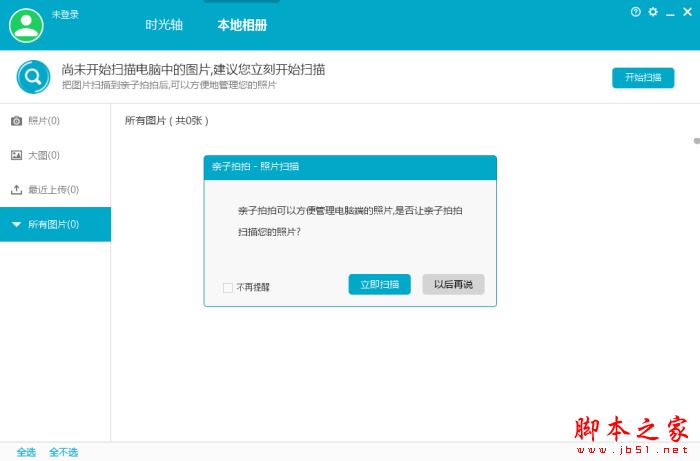Viewport: 700px width, 461px height.
Task: Click the 全不选 link at bottom
Action: point(63,452)
